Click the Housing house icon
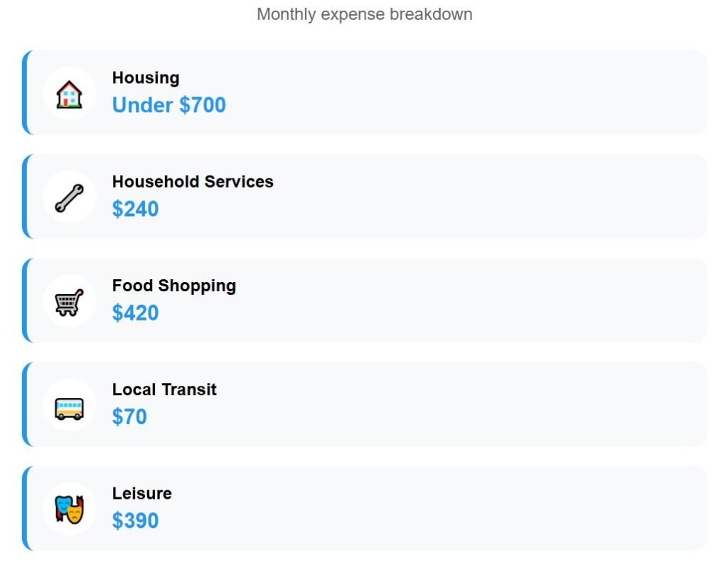The image size is (728, 567). coord(69,93)
